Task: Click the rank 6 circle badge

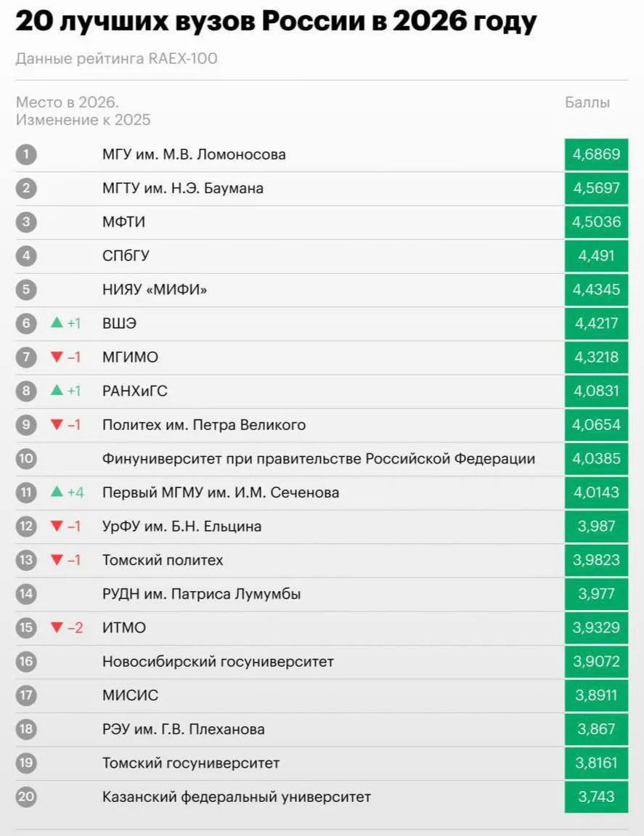Action: click(x=26, y=323)
